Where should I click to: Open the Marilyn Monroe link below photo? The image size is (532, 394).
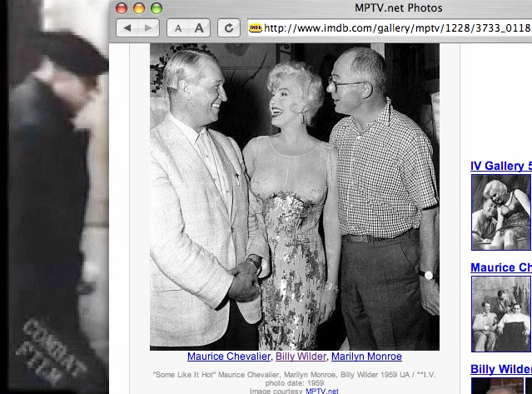pyautogui.click(x=366, y=357)
